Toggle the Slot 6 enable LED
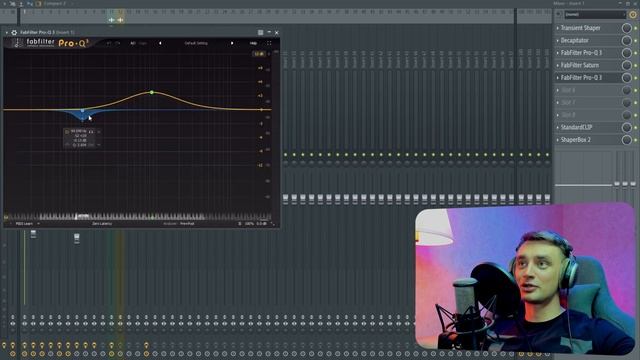 636,90
